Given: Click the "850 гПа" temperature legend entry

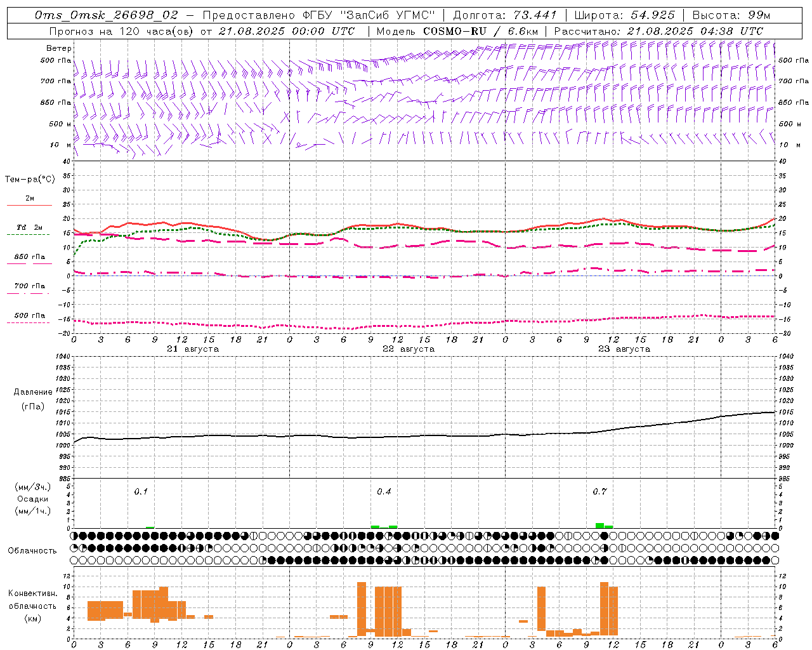Looking at the screenshot, I should click(30, 256).
